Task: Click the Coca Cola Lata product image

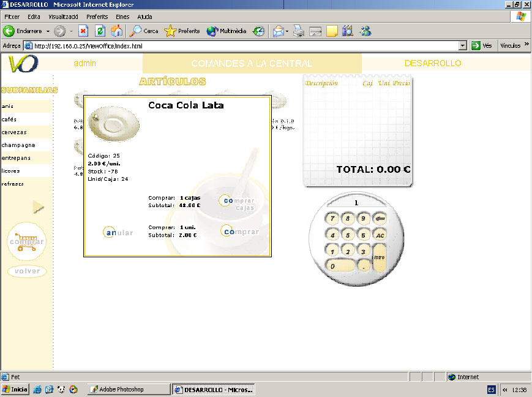Action: coord(114,124)
